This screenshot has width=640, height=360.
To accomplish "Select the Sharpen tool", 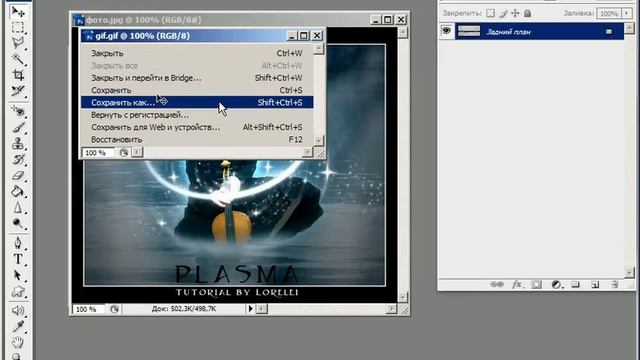I will 18,207.
